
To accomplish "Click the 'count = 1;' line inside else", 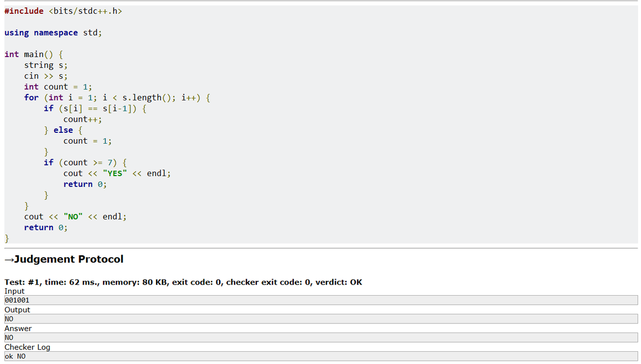I will tap(87, 141).
